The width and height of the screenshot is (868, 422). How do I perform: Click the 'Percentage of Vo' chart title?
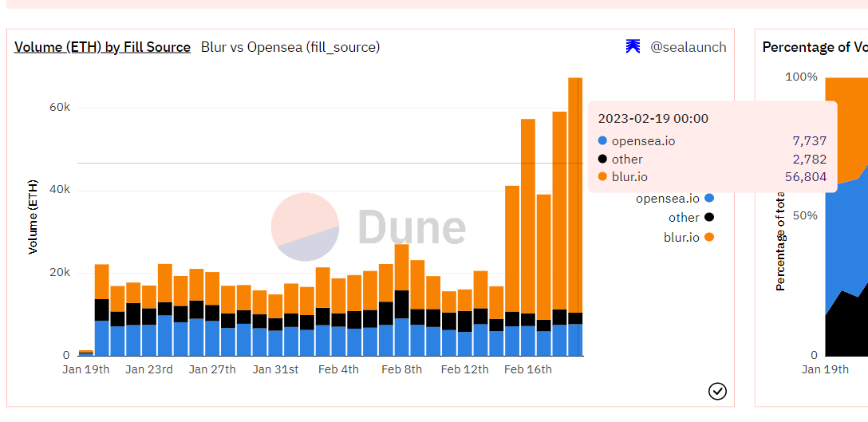815,47
